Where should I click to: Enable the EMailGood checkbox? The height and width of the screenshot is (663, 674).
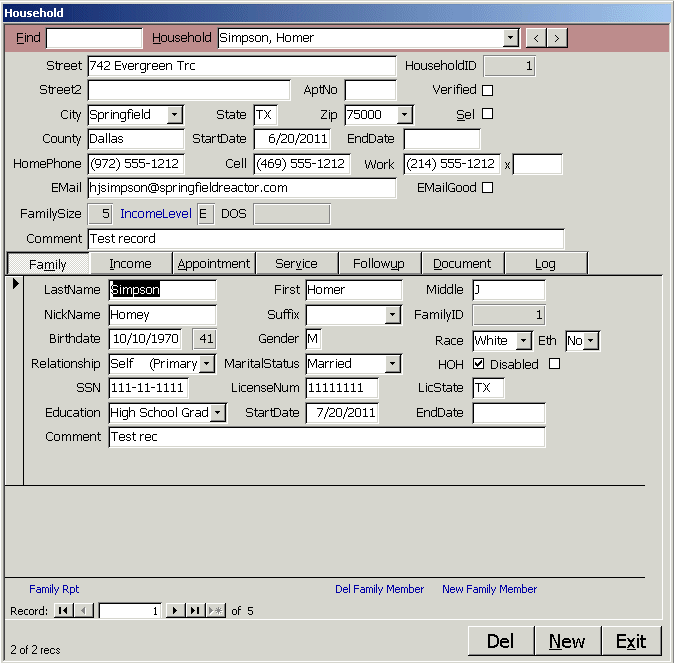coord(488,187)
